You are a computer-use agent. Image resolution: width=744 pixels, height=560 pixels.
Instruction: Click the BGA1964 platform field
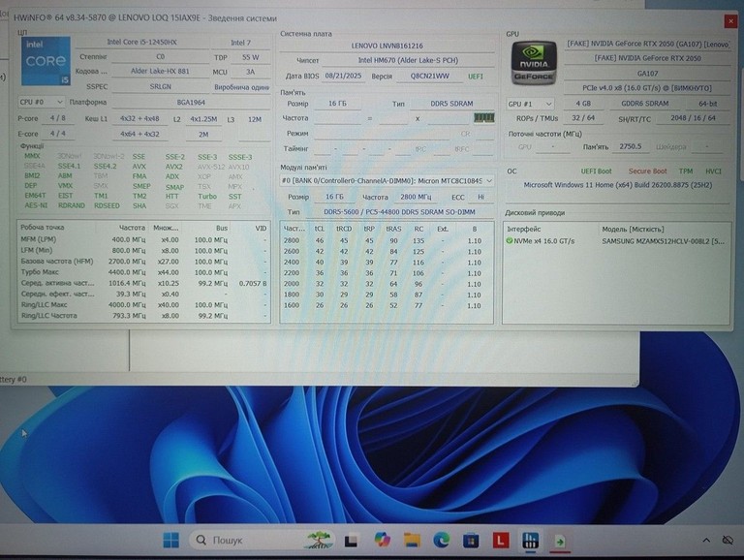pyautogui.click(x=191, y=102)
